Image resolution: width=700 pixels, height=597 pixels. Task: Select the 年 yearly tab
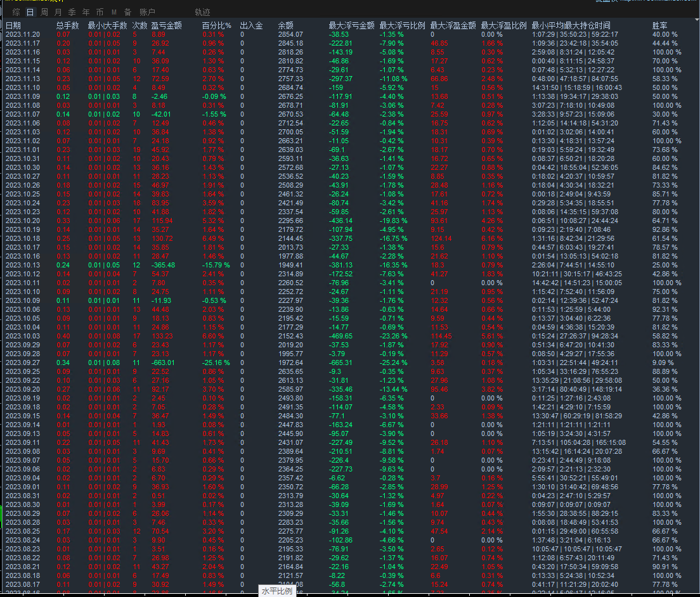(x=86, y=12)
